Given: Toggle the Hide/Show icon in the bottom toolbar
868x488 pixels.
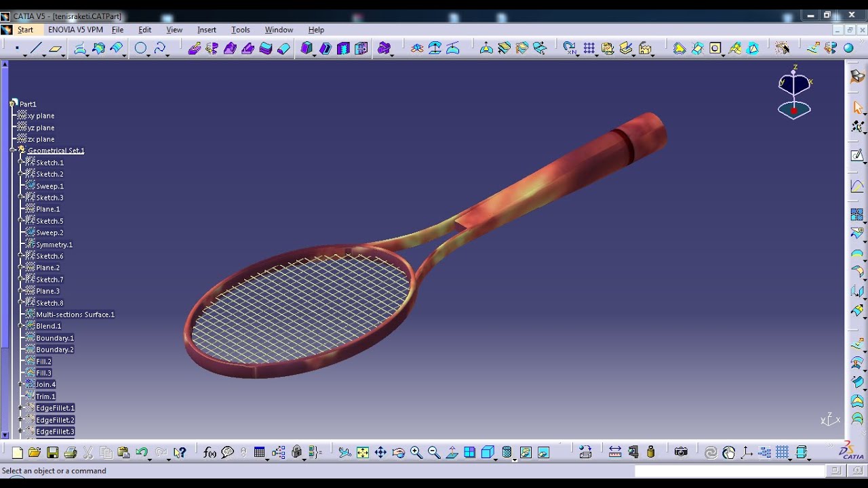Looking at the screenshot, I should tap(526, 453).
